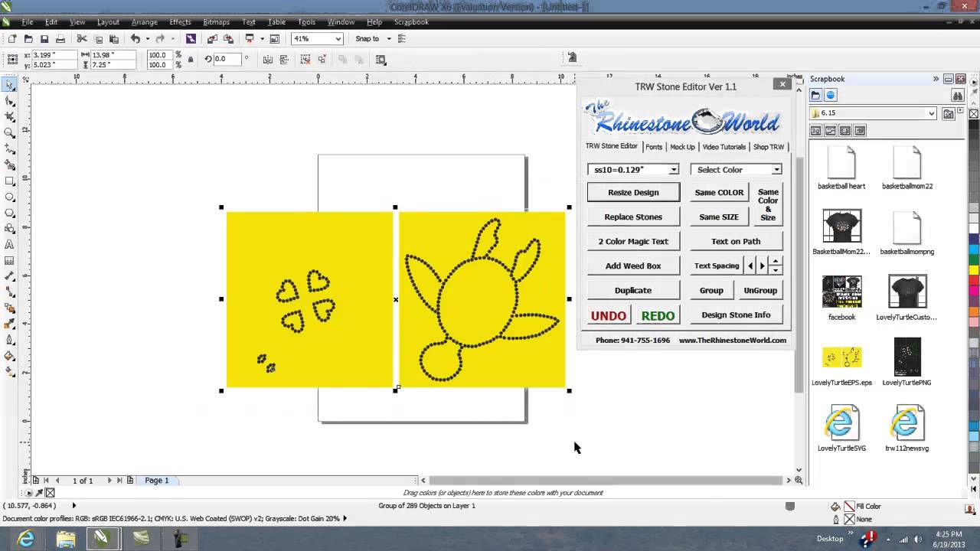Switch to the Shop TRW tab
The image size is (980, 551).
[768, 147]
